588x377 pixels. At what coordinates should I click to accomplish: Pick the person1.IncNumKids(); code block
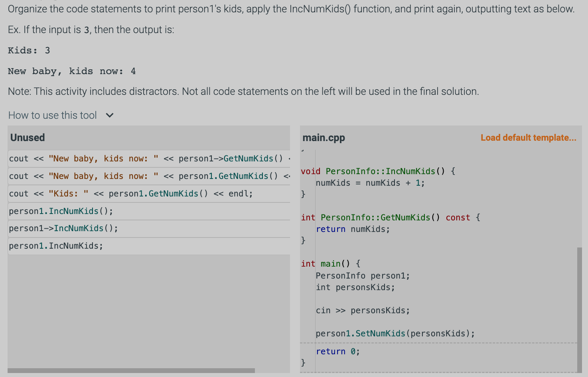pos(149,211)
